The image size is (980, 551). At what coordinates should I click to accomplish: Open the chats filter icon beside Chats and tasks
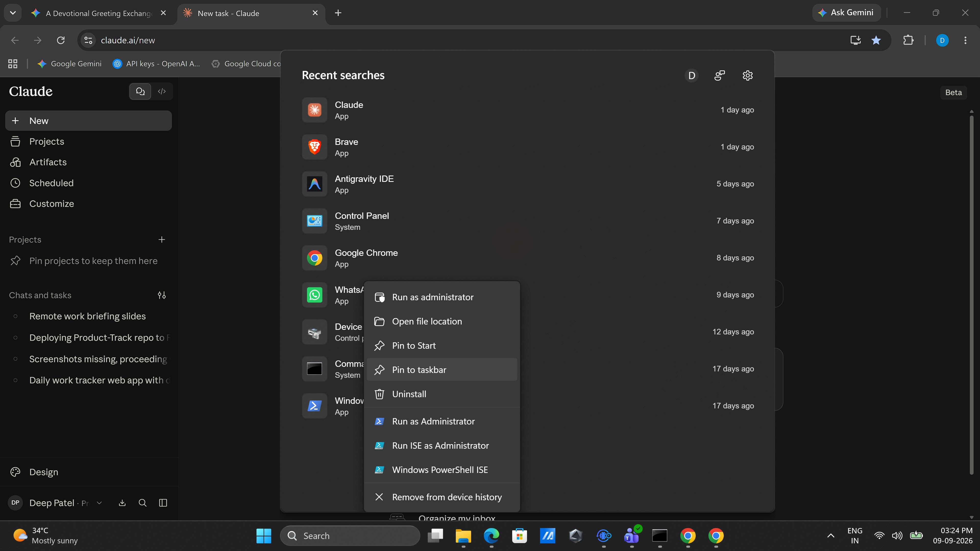pyautogui.click(x=162, y=295)
